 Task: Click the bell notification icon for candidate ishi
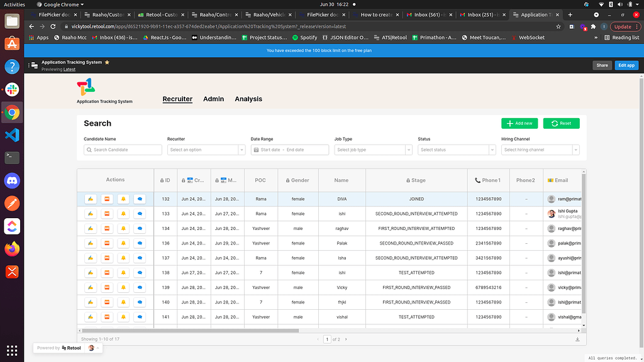point(123,213)
